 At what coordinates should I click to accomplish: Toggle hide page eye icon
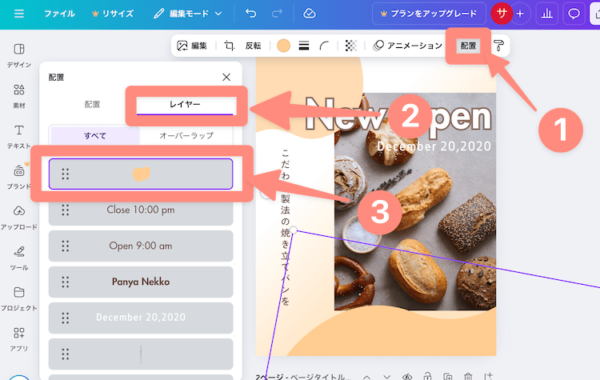(407, 377)
